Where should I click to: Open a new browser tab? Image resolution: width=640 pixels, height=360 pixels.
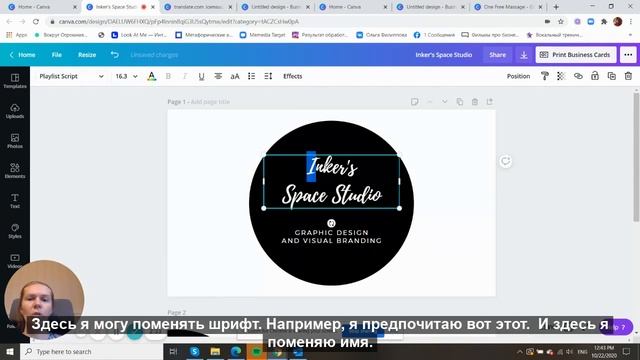pyautogui.click(x=556, y=7)
